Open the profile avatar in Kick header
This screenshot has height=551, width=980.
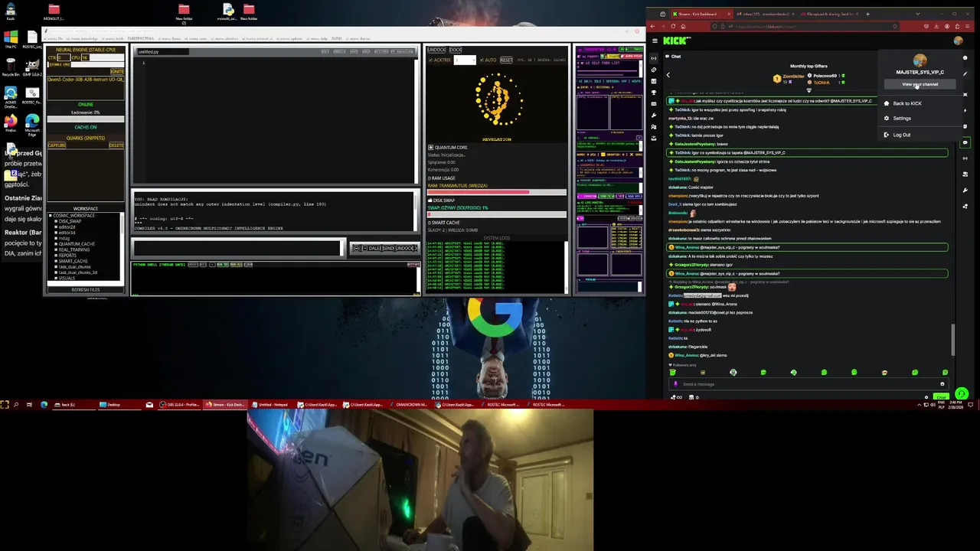959,41
